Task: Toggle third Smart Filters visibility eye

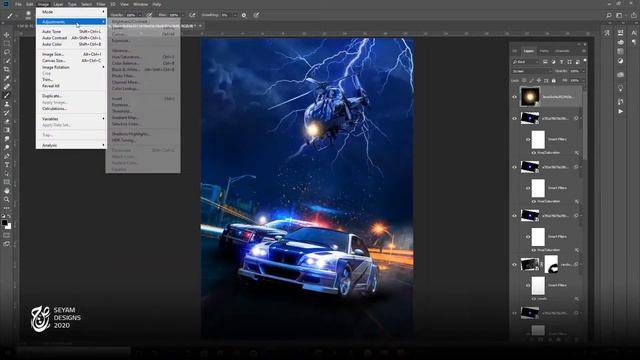Action: pos(527,237)
